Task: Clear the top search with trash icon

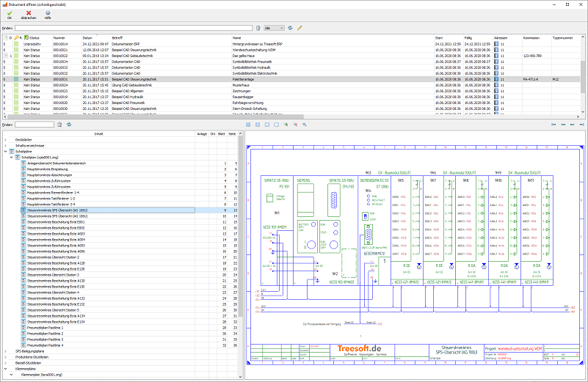Action: (258, 27)
